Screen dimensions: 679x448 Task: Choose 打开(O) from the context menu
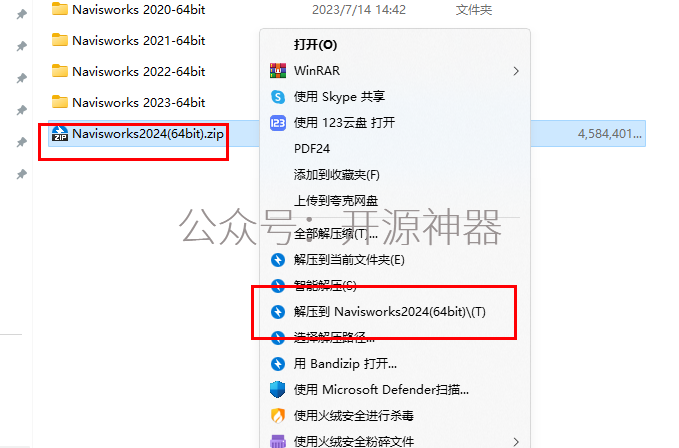click(x=315, y=45)
